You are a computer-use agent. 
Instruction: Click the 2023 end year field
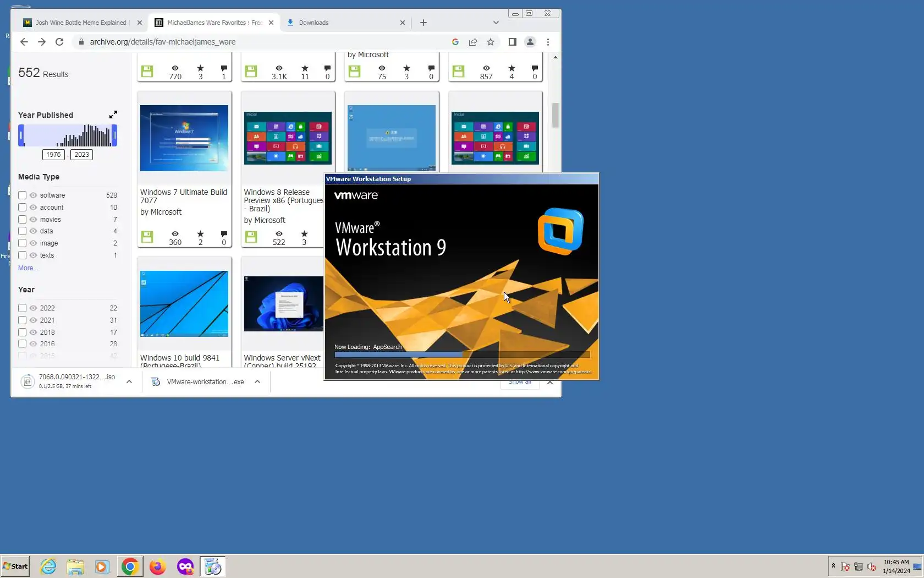click(81, 155)
